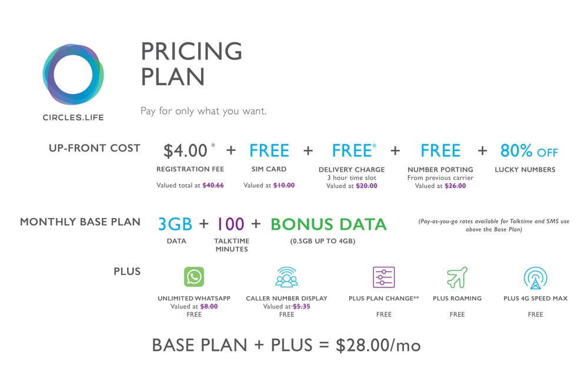Image resolution: width=588 pixels, height=392 pixels.
Task: Select the Pay-as-you-go rates note
Action: coord(493,226)
